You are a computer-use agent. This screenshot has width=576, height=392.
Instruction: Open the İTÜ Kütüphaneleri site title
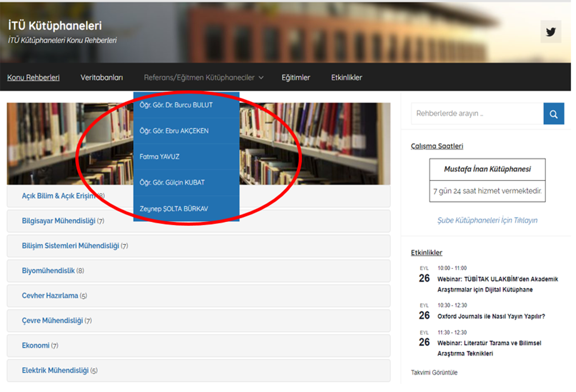pos(55,26)
